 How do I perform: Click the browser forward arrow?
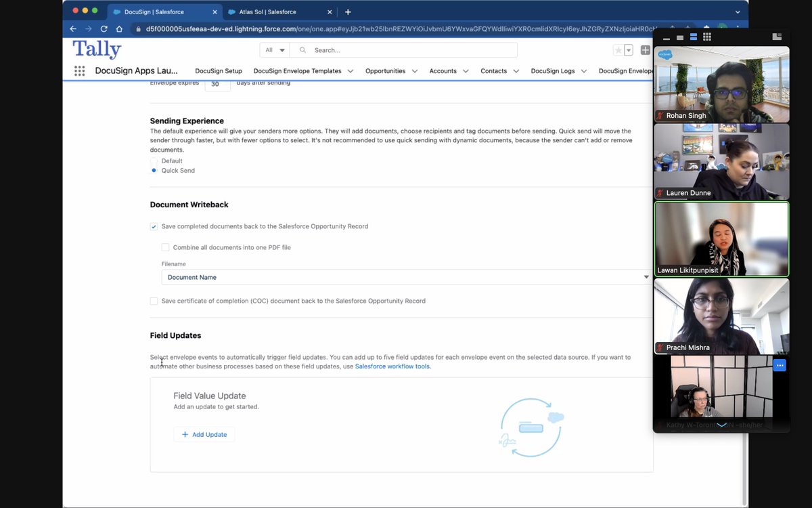tap(88, 29)
